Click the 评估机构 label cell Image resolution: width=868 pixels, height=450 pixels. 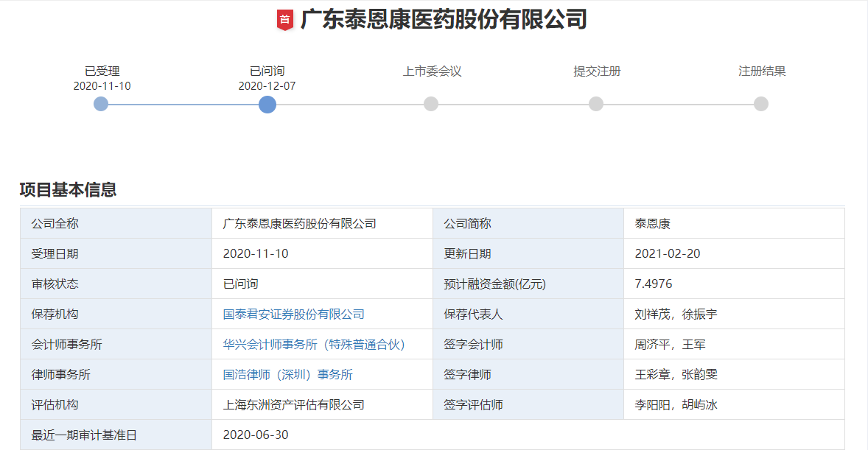[116, 404]
